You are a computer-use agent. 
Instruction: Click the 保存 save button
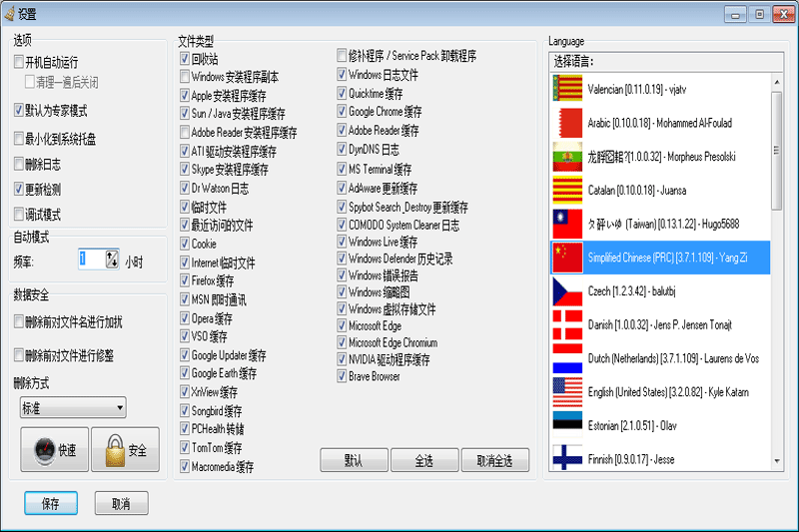point(51,503)
